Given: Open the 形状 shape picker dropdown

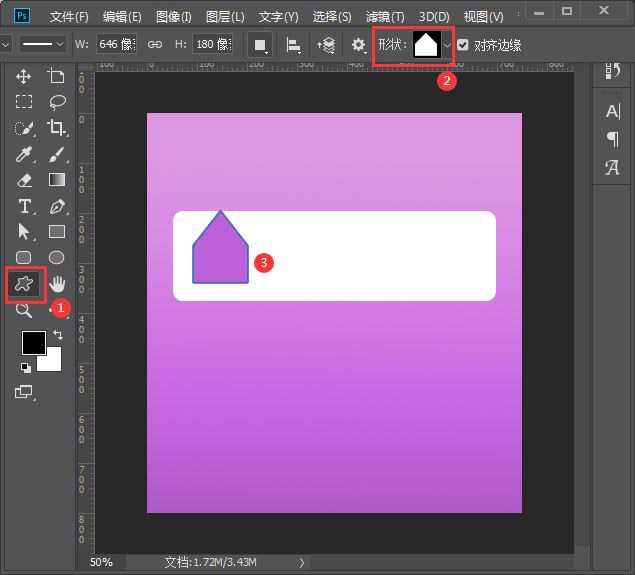Looking at the screenshot, I should pyautogui.click(x=447, y=45).
